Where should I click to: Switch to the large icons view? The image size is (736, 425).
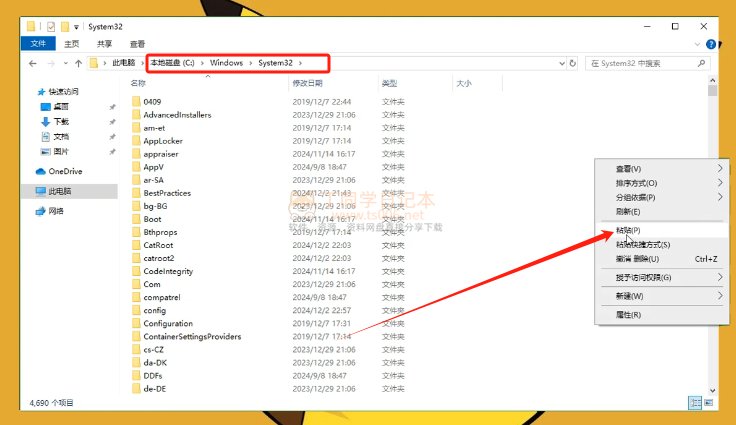(x=709, y=402)
